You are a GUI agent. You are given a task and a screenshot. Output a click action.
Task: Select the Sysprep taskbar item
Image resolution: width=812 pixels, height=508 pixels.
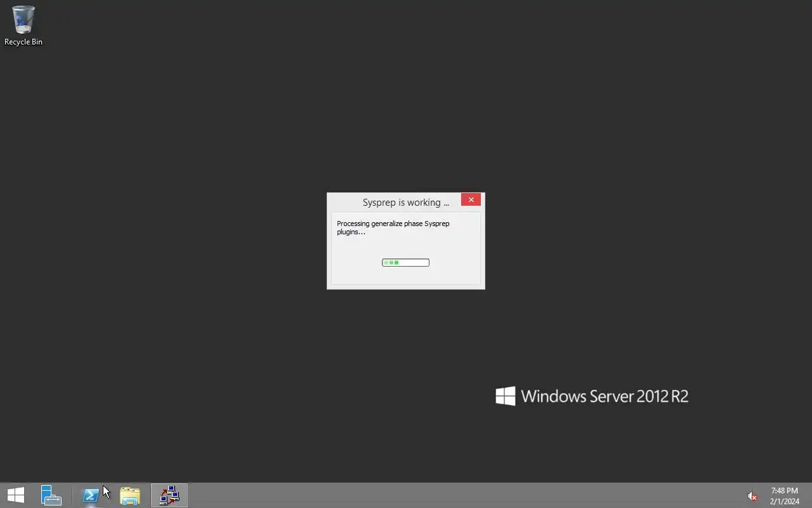[169, 495]
